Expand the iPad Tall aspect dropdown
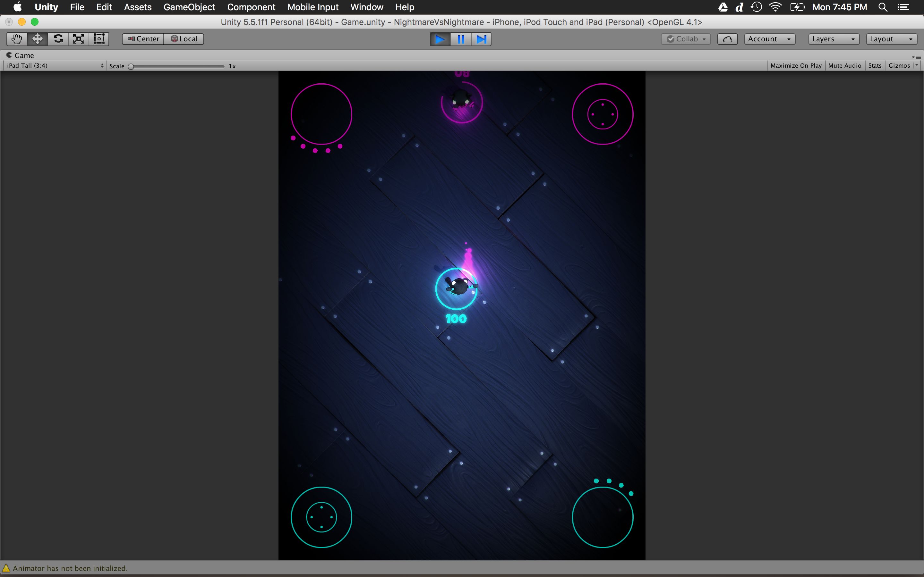The height and width of the screenshot is (577, 924). (55, 66)
